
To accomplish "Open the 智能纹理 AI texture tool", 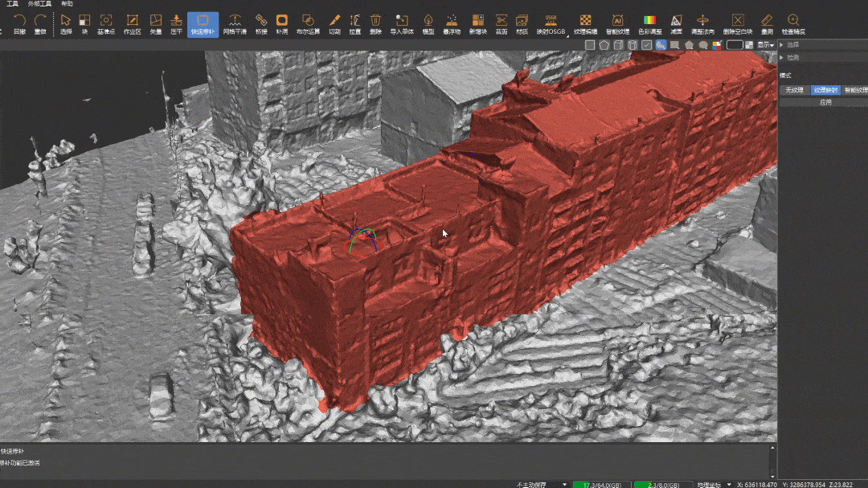I will click(617, 23).
